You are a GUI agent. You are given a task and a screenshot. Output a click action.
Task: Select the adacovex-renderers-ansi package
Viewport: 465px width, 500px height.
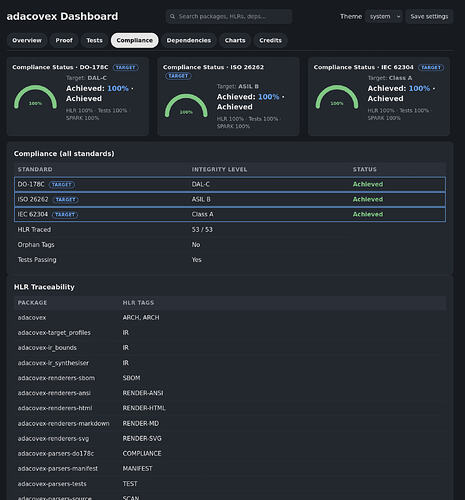(54, 393)
